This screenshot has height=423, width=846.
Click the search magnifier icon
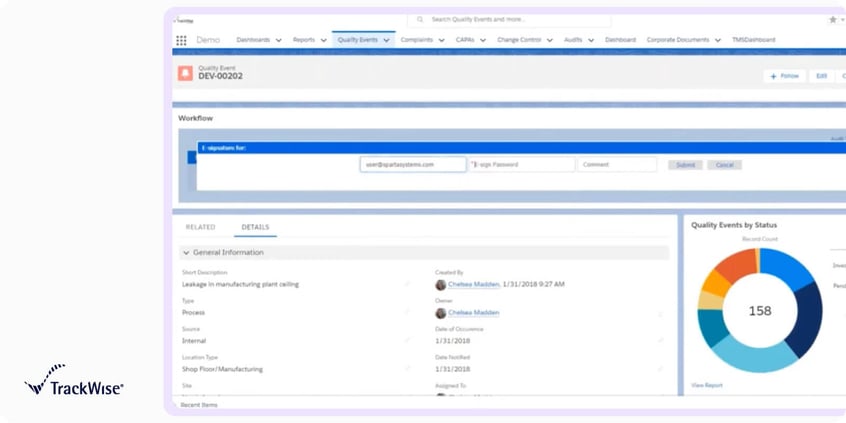tap(419, 19)
